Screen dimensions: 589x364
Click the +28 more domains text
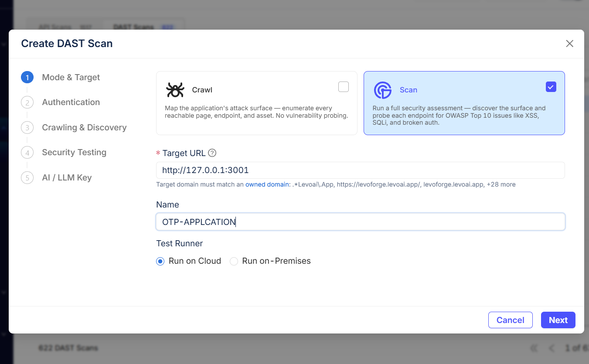501,184
